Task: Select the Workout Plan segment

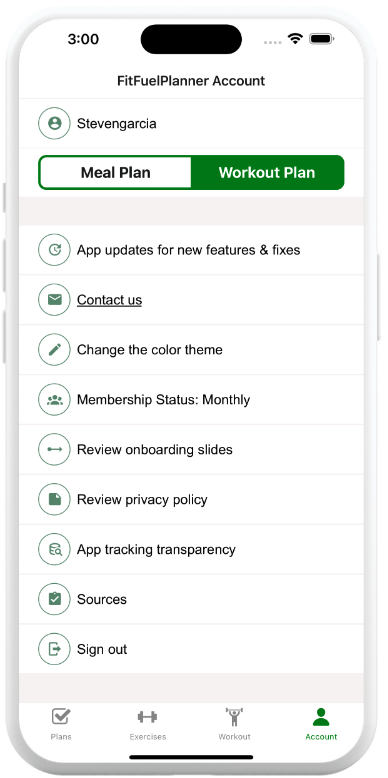Action: pyautogui.click(x=267, y=173)
